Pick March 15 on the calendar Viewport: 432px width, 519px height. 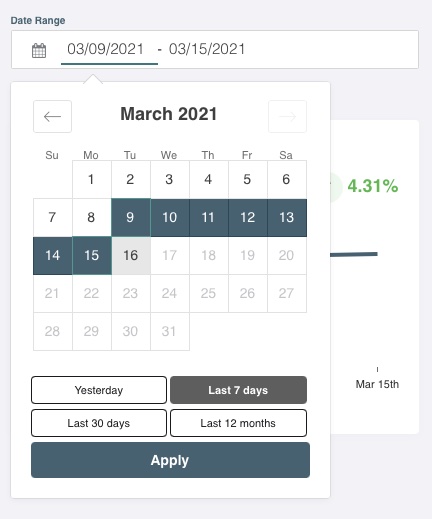pos(92,256)
